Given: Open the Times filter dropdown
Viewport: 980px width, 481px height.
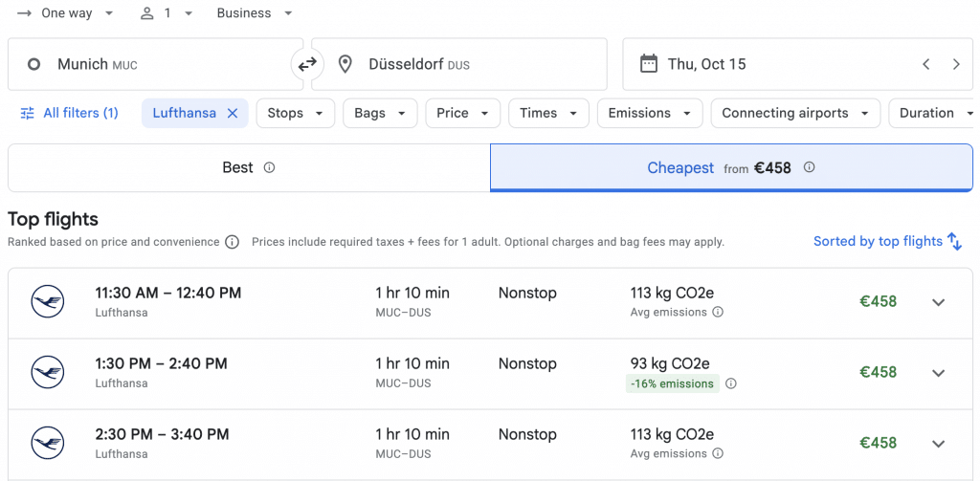Looking at the screenshot, I should pyautogui.click(x=548, y=113).
